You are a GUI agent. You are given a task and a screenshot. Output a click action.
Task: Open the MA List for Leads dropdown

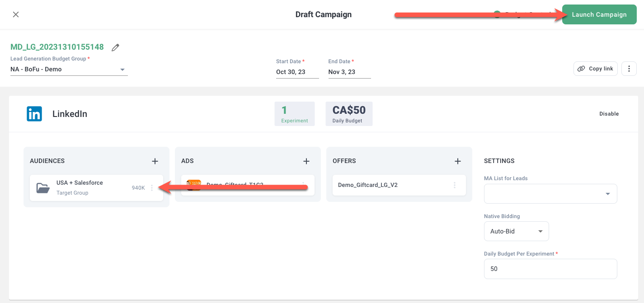(550, 194)
